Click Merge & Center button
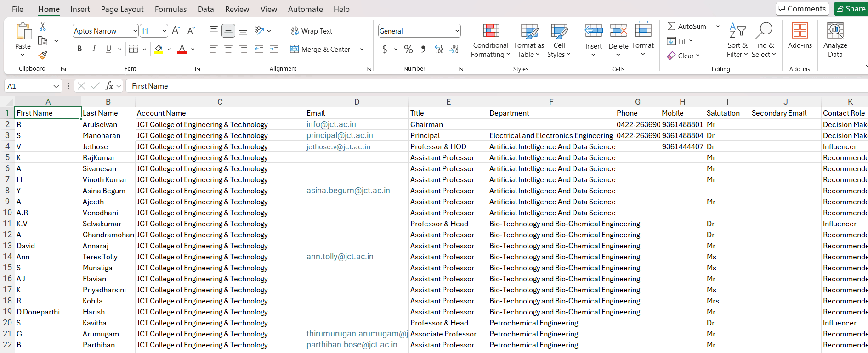Viewport: 868px width, 353px height. coord(320,49)
